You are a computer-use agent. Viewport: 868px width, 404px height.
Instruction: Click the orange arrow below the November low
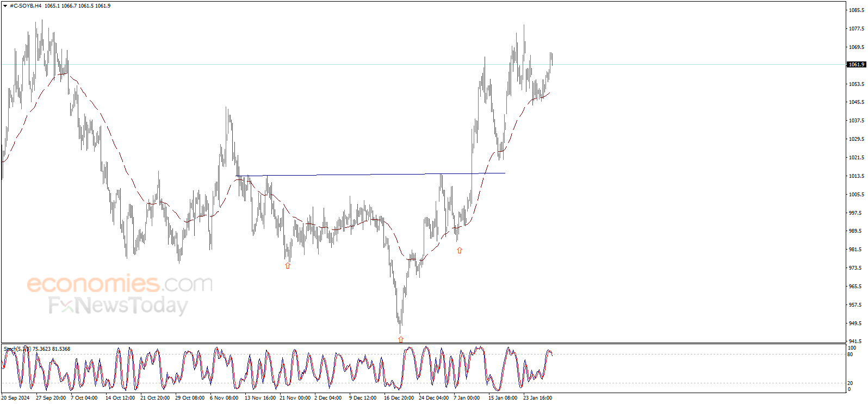288,265
